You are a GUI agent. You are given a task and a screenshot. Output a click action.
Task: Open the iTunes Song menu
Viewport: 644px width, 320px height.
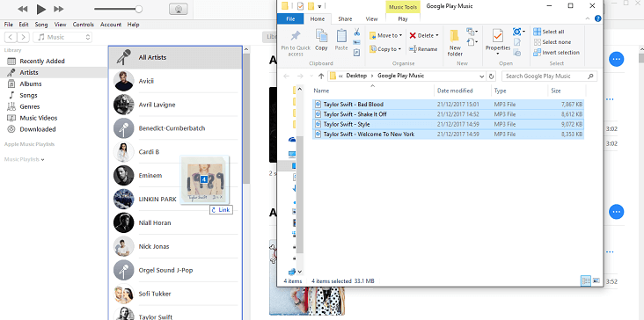[x=41, y=25]
